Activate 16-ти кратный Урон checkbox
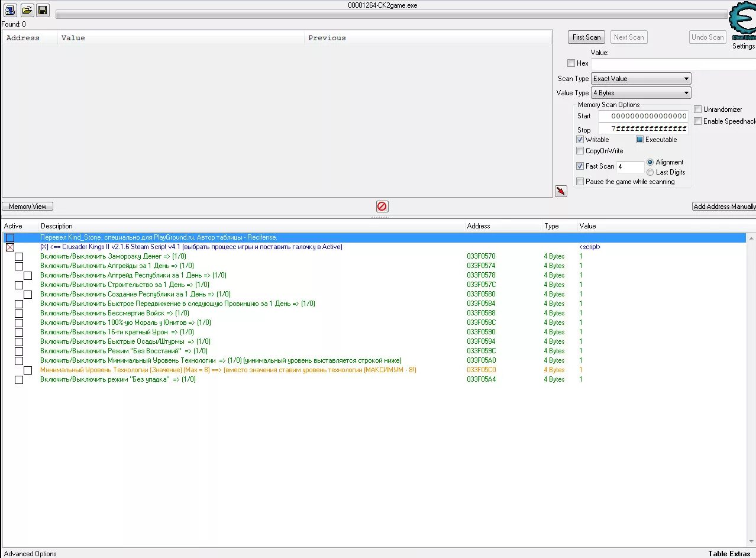The height and width of the screenshot is (558, 756). point(19,333)
